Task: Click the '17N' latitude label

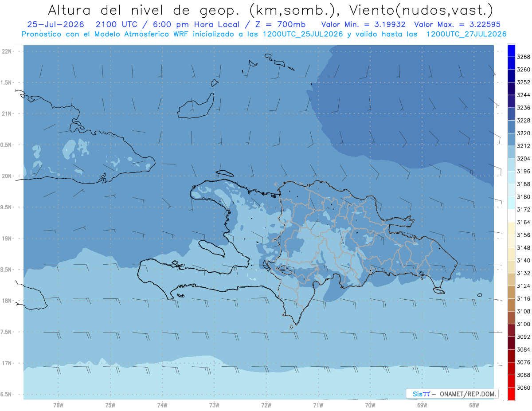Action: (x=8, y=363)
